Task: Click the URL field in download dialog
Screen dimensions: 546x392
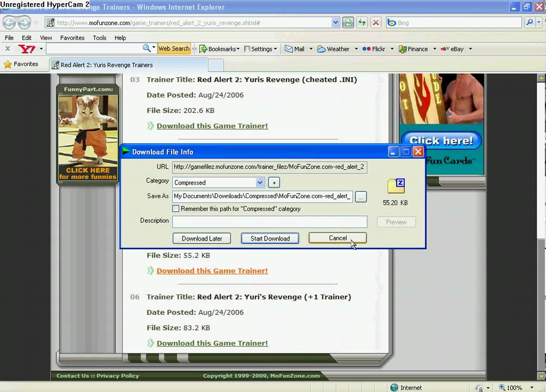Action: point(270,167)
